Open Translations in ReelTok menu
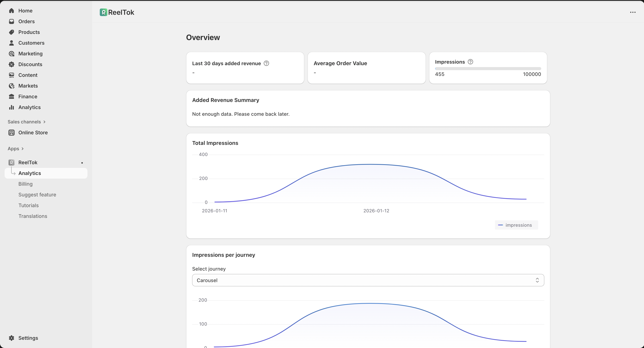Screen dimensions: 644x348 pyautogui.click(x=33, y=216)
